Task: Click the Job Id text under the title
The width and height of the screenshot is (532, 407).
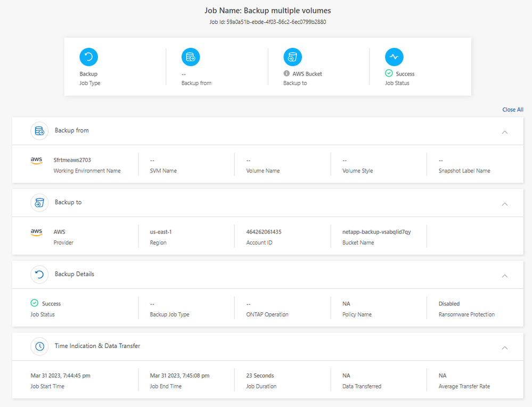Action: (267, 22)
